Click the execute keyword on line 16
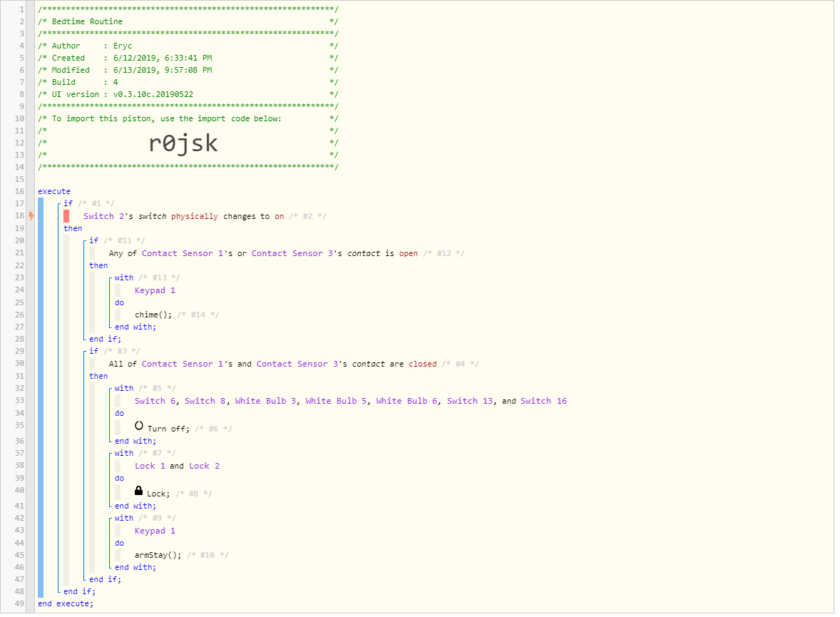Image resolution: width=840 pixels, height=617 pixels. 54,191
